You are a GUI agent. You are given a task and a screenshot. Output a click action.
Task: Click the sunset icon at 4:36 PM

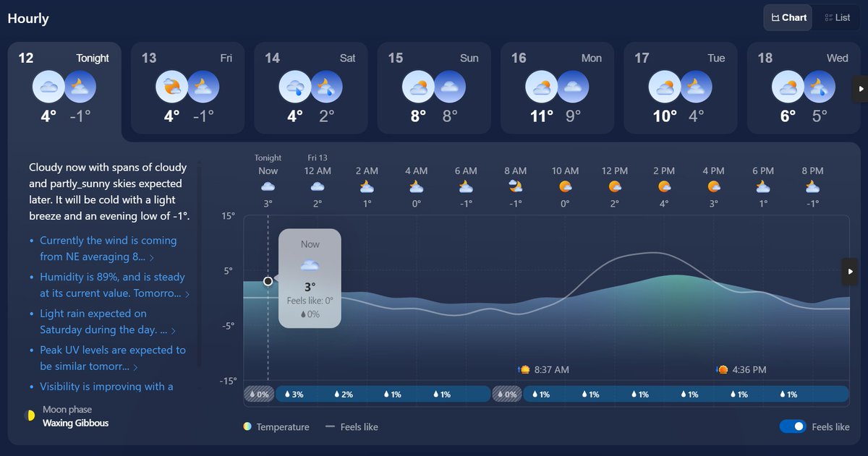pos(722,369)
